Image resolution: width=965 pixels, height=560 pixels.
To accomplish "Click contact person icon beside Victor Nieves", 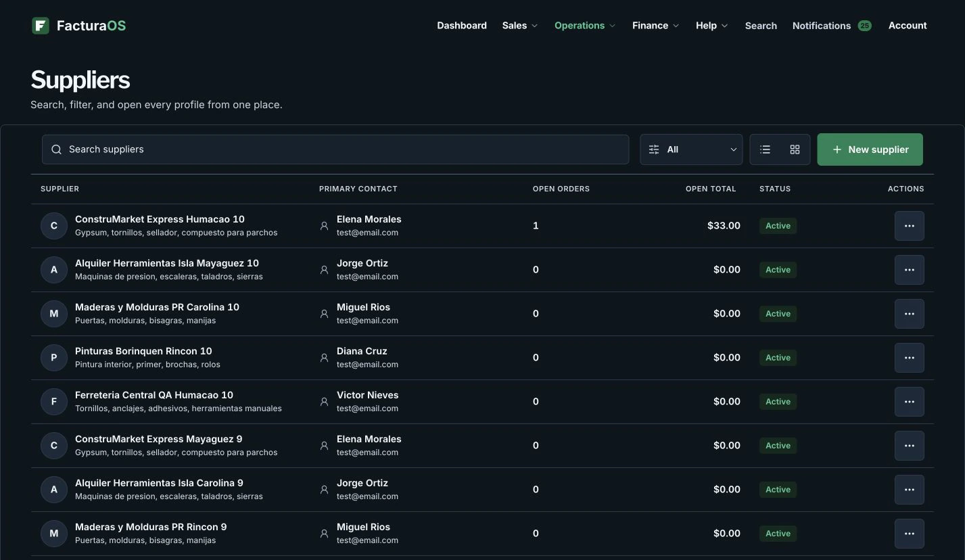I will coord(324,402).
